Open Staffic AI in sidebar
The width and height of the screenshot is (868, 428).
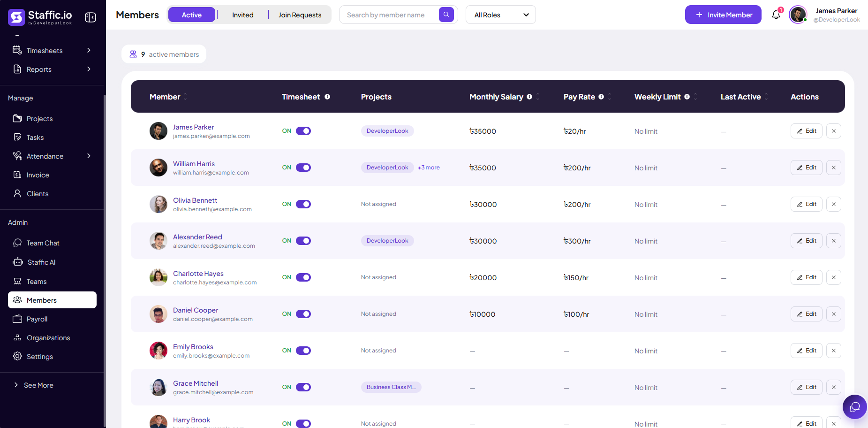[x=52, y=262]
